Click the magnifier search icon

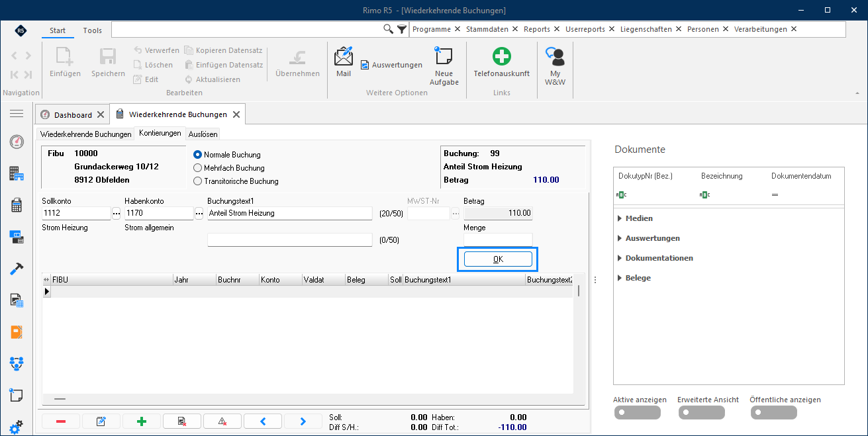389,29
